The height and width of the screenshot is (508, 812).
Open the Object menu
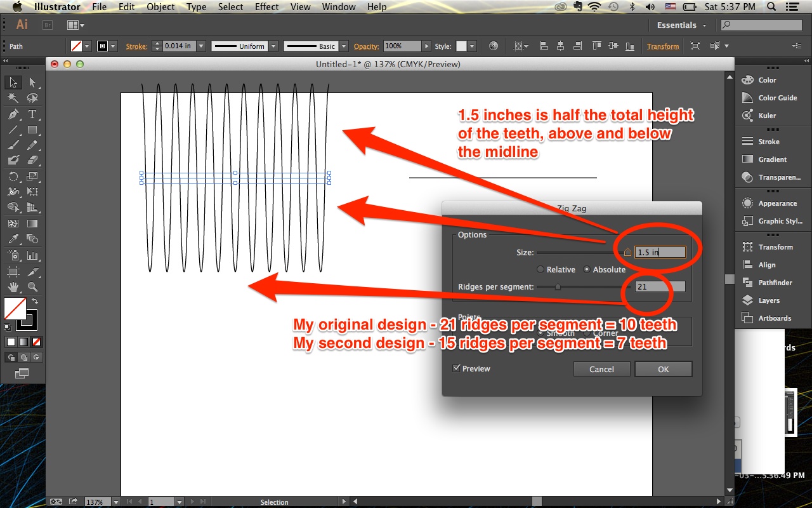[160, 7]
